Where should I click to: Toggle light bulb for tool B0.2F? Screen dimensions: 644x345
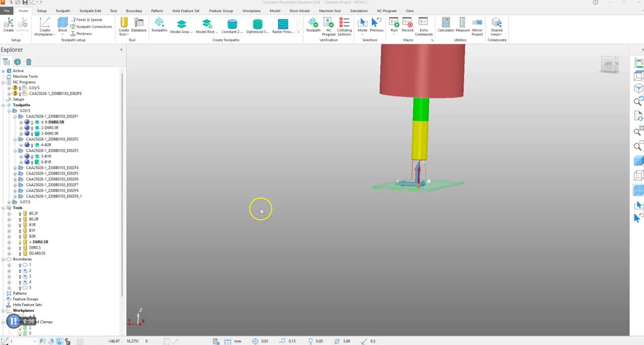20,214
